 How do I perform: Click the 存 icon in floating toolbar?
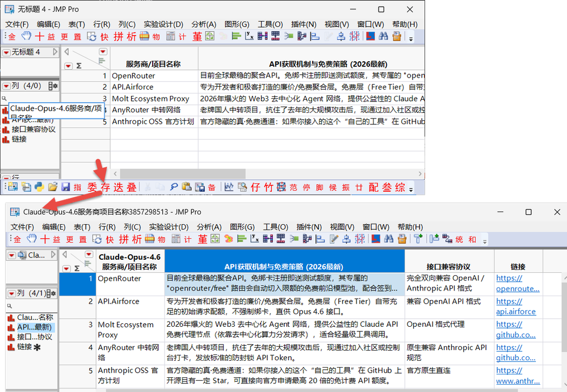[x=105, y=187]
